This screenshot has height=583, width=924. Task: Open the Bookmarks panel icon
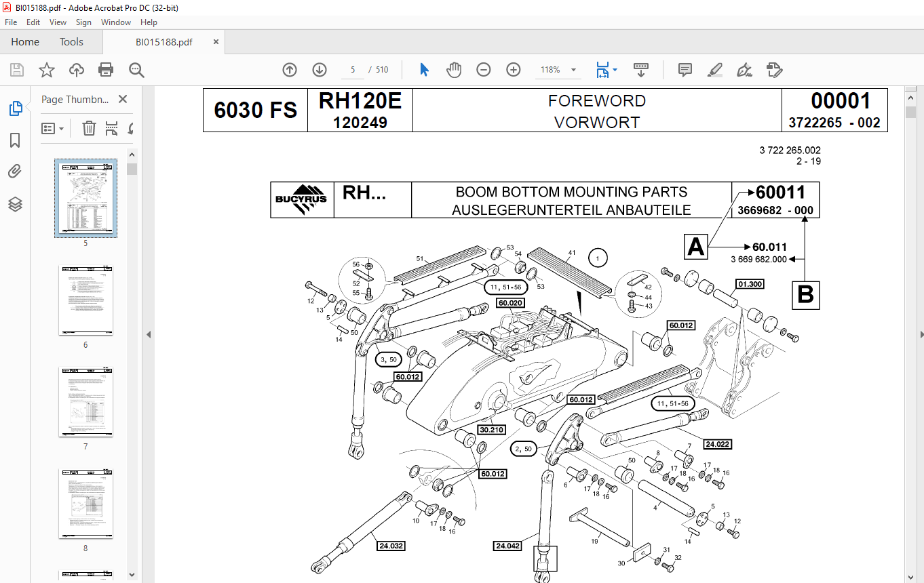[x=15, y=140]
